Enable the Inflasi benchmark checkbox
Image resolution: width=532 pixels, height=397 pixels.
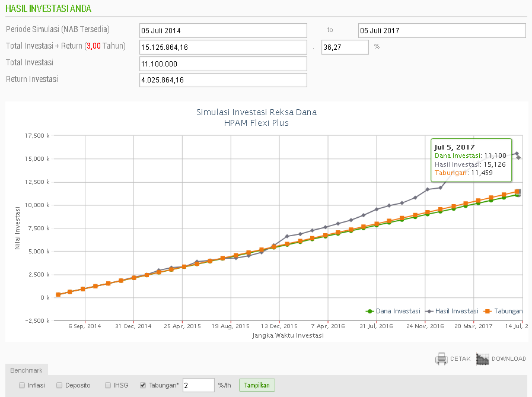22,385
